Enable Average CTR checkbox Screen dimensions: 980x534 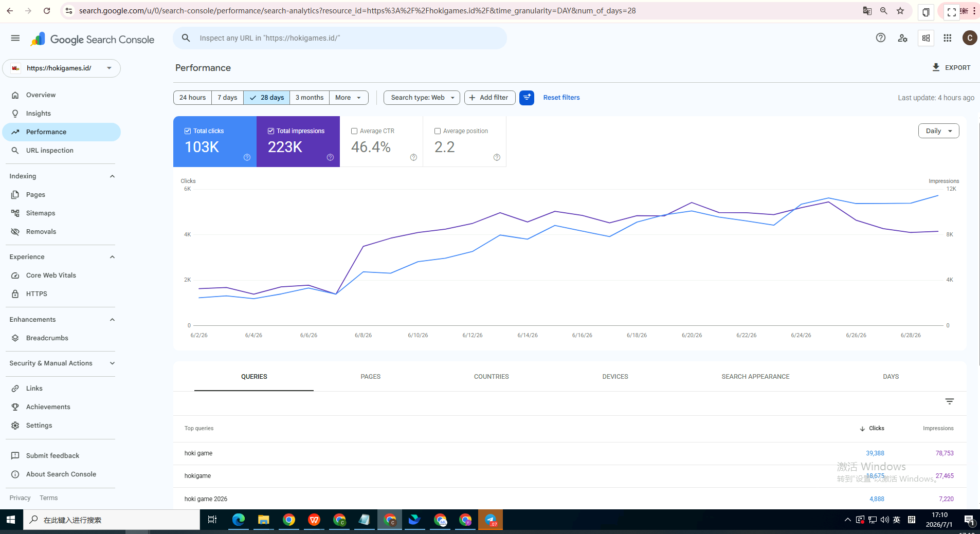pyautogui.click(x=354, y=131)
